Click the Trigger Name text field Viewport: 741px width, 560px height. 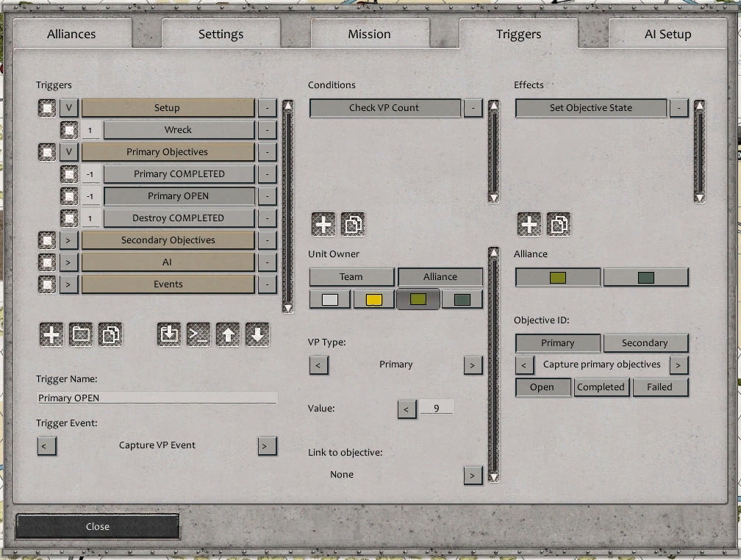point(157,397)
